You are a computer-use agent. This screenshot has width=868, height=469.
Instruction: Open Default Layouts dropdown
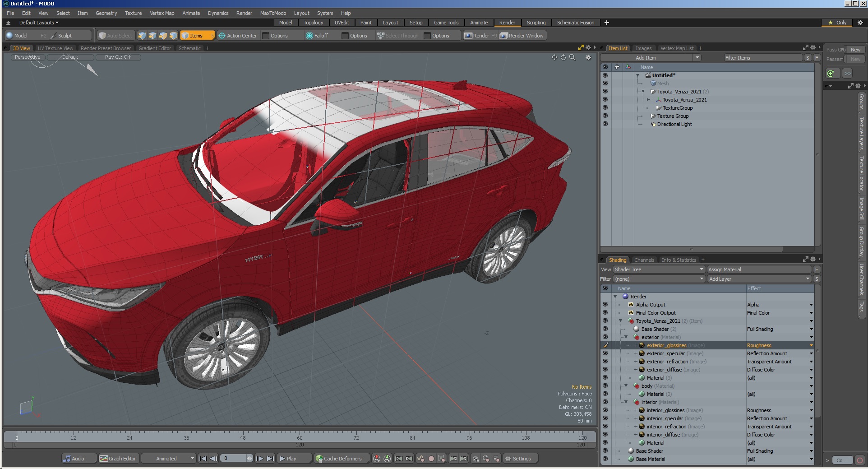(x=39, y=23)
